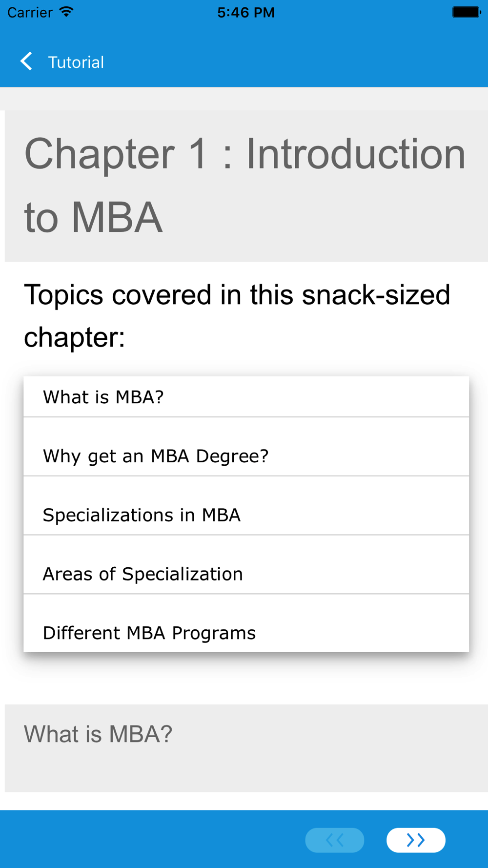Open What is MBA? entry in topics list
The height and width of the screenshot is (868, 488).
246,397
